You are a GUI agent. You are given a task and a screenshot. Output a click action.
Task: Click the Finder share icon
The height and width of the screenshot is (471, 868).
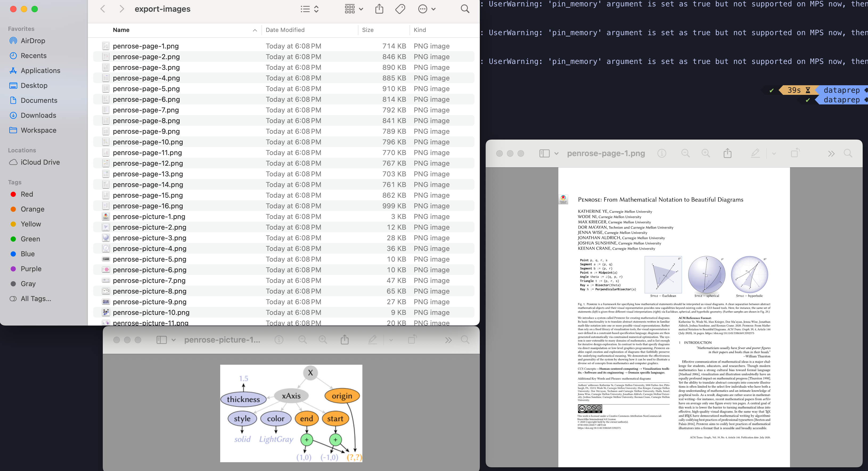[x=379, y=9]
